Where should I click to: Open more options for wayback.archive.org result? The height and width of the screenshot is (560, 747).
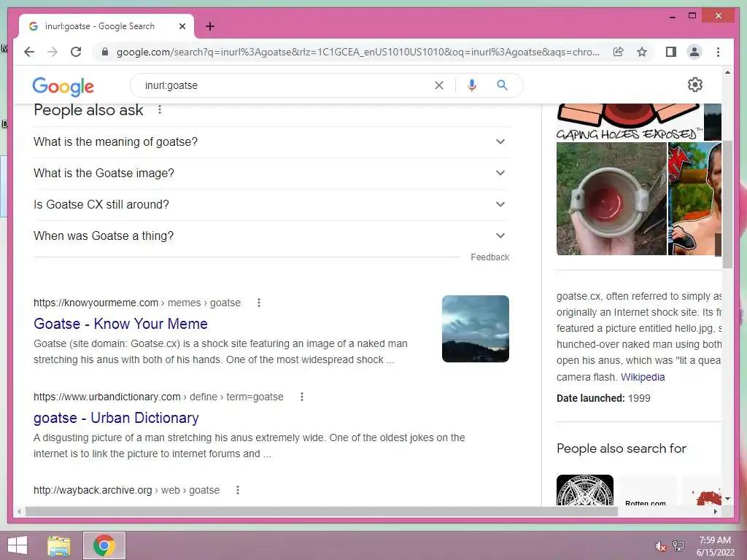click(238, 490)
